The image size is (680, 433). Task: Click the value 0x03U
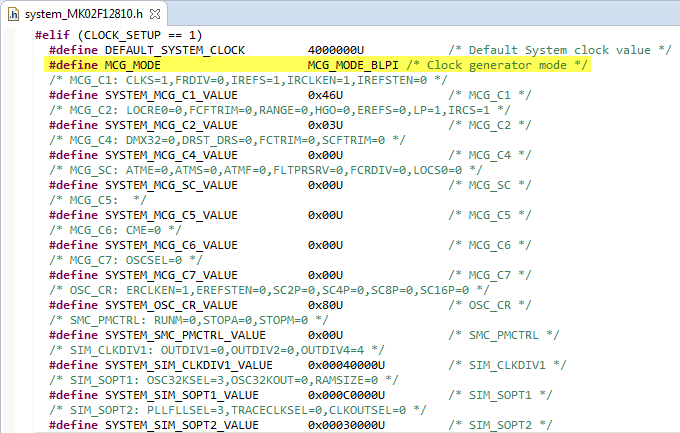(x=325, y=125)
